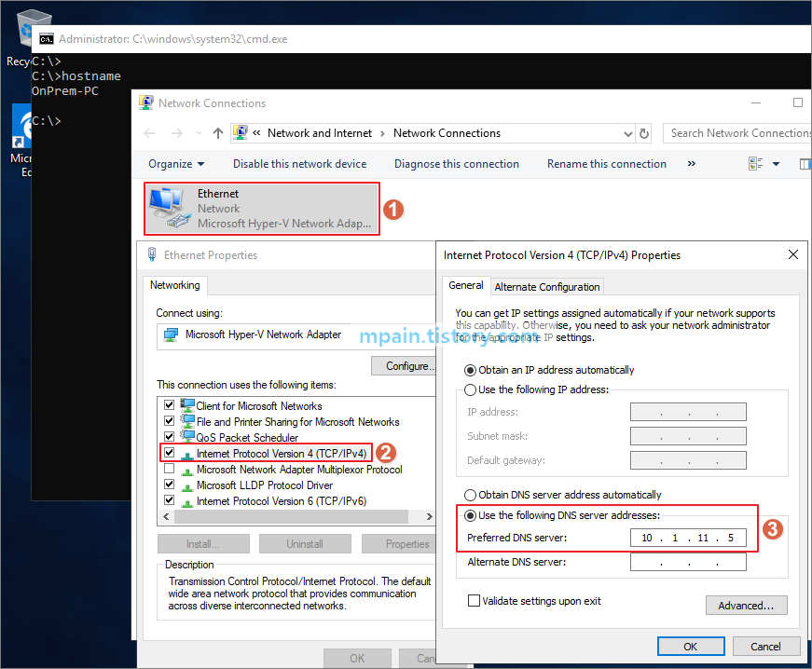Screen dimensions: 812x669
Task: Click the address bar control panel icon
Action: 240,133
